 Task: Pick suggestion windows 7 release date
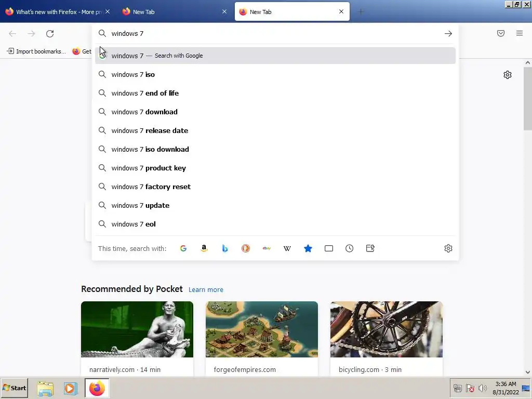click(275, 130)
